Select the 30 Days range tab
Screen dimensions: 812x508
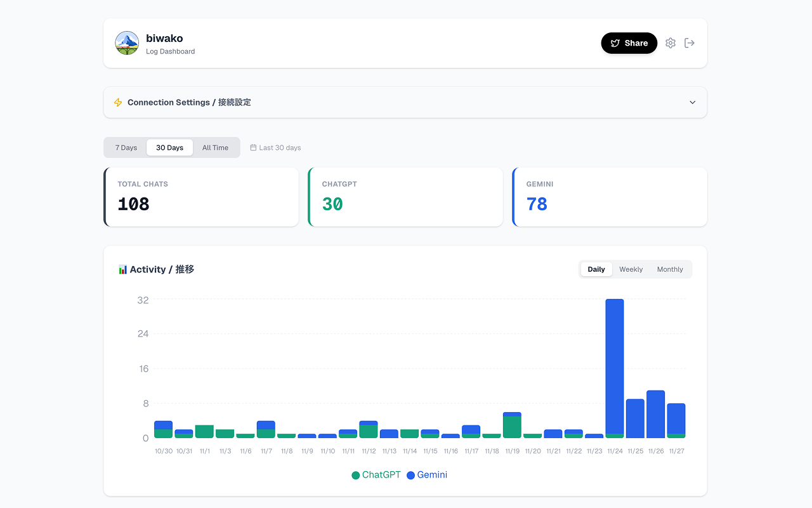[169, 147]
